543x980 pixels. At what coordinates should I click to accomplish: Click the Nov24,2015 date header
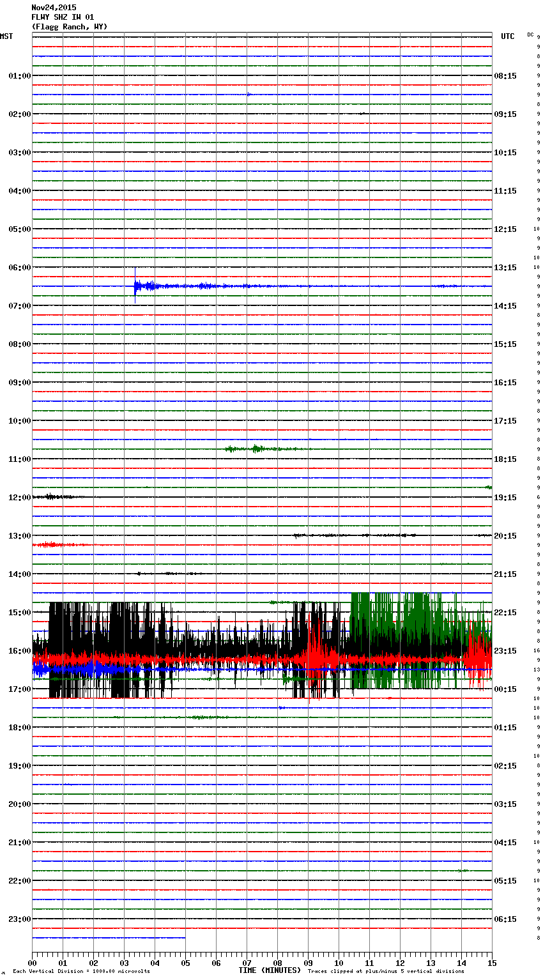(54, 8)
